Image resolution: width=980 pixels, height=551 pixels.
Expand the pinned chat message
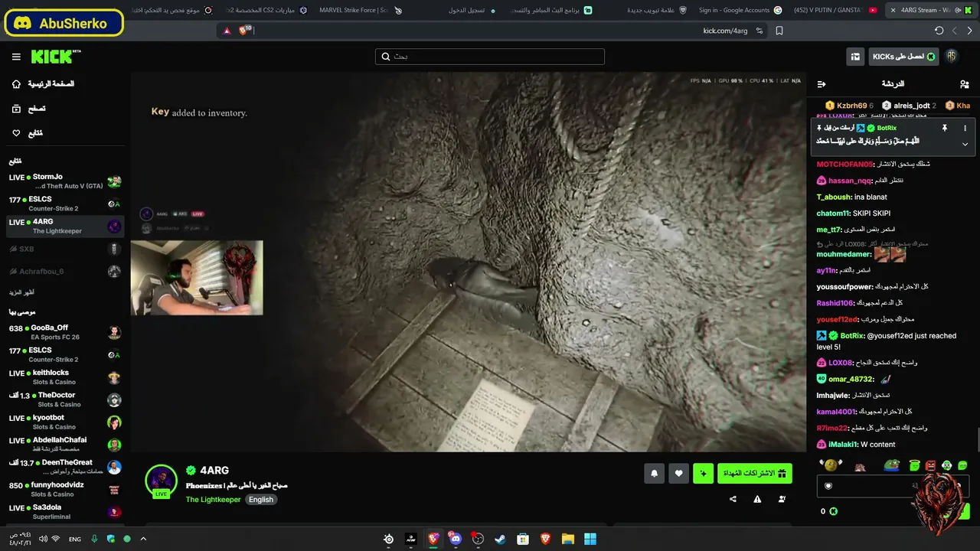(x=965, y=144)
